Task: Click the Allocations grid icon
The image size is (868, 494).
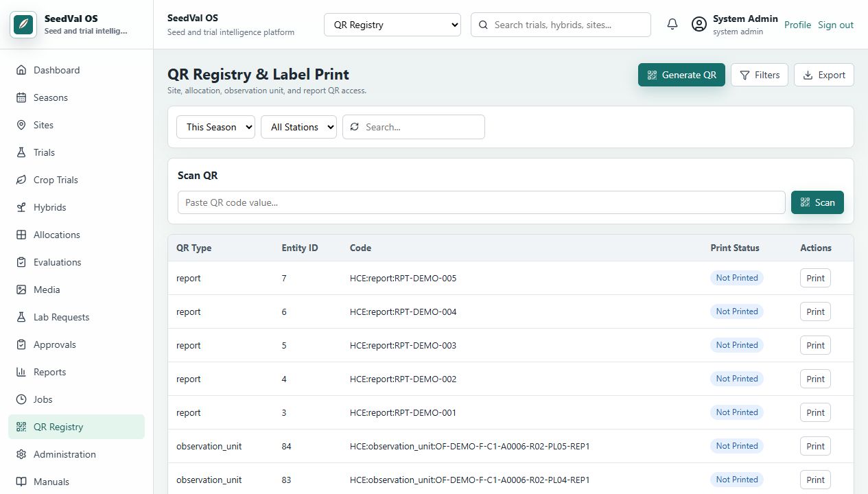Action: (21, 235)
